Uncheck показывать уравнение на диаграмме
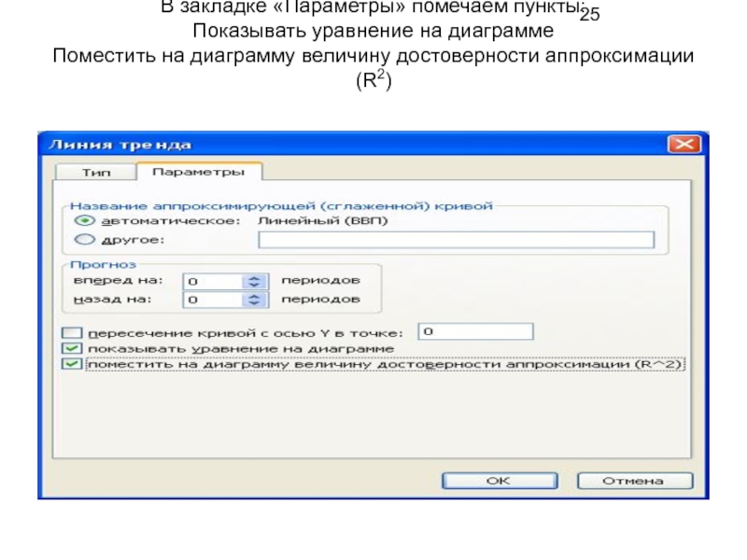This screenshot has height=560, width=747. click(71, 348)
